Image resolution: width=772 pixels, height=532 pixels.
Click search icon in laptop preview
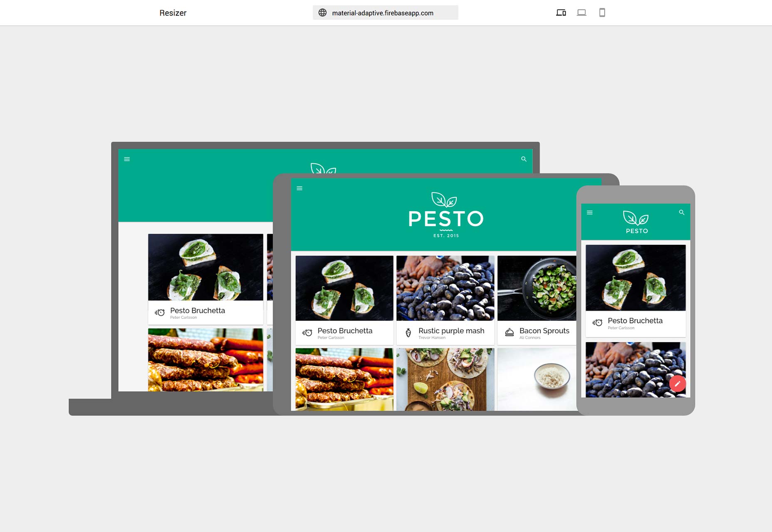(524, 159)
